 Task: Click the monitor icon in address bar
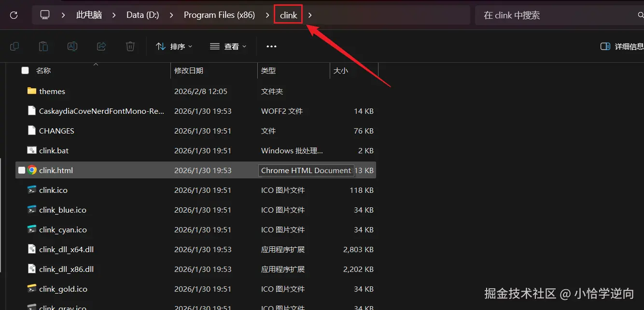(x=45, y=15)
